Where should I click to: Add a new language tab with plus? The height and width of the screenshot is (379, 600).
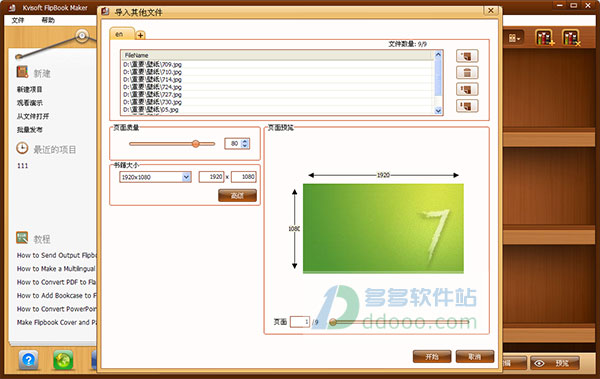point(140,35)
